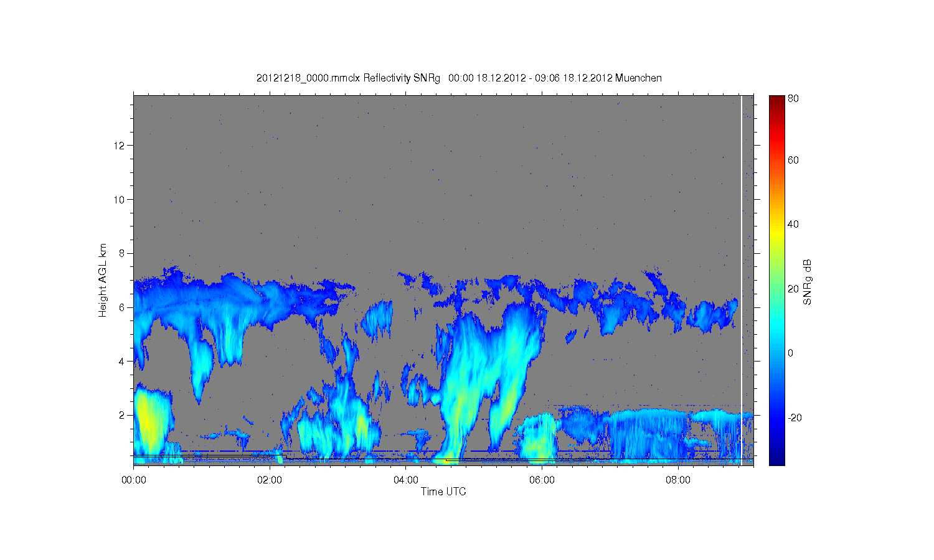Click the height tick label '2'
Viewport: 934px width, 560px height.
[x=123, y=415]
